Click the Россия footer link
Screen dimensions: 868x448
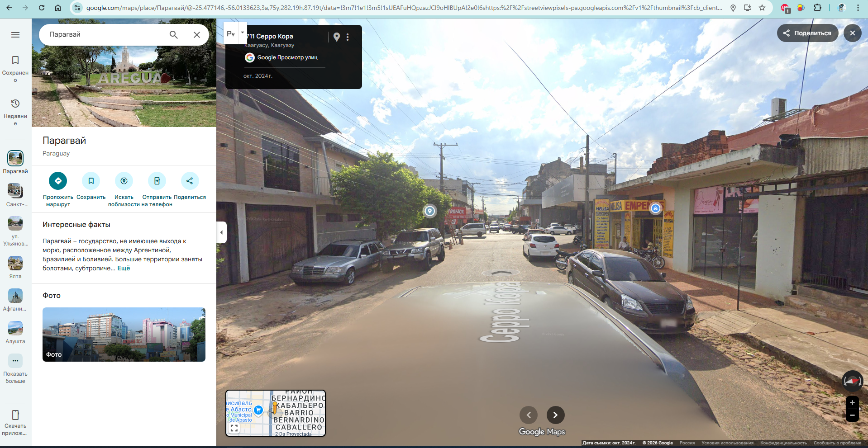[x=687, y=443]
